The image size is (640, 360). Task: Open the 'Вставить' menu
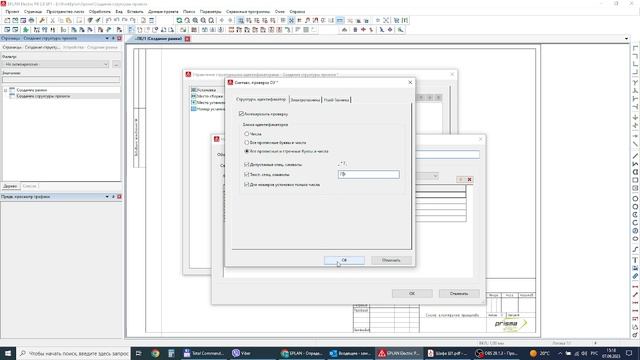click(135, 11)
